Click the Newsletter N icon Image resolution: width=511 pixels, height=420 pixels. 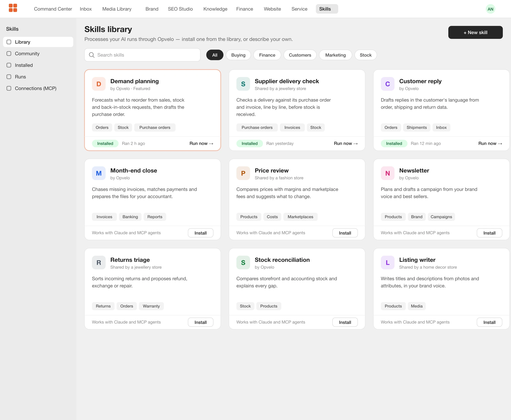(387, 173)
